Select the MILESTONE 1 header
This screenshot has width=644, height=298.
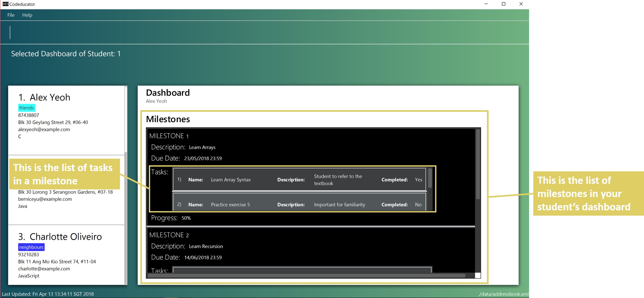click(x=169, y=136)
